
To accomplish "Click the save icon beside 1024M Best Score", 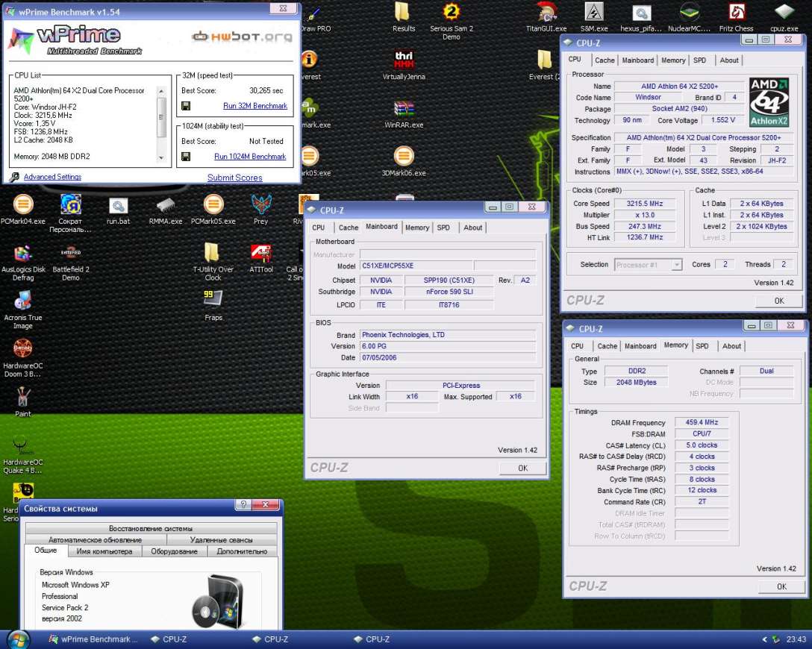I will (x=186, y=157).
